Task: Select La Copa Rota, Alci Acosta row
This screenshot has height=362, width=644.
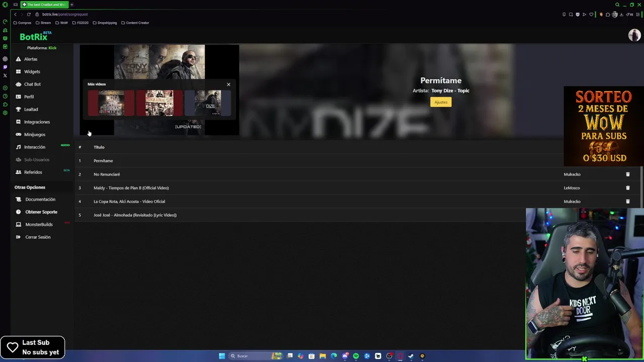Action: coord(357,201)
